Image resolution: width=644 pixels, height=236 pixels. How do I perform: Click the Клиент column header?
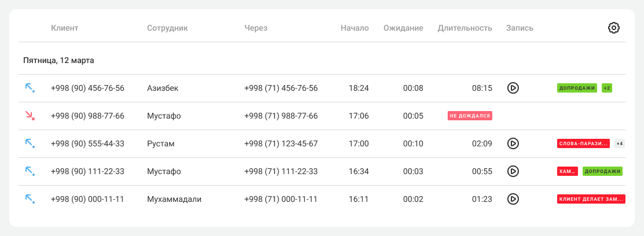[x=64, y=28]
